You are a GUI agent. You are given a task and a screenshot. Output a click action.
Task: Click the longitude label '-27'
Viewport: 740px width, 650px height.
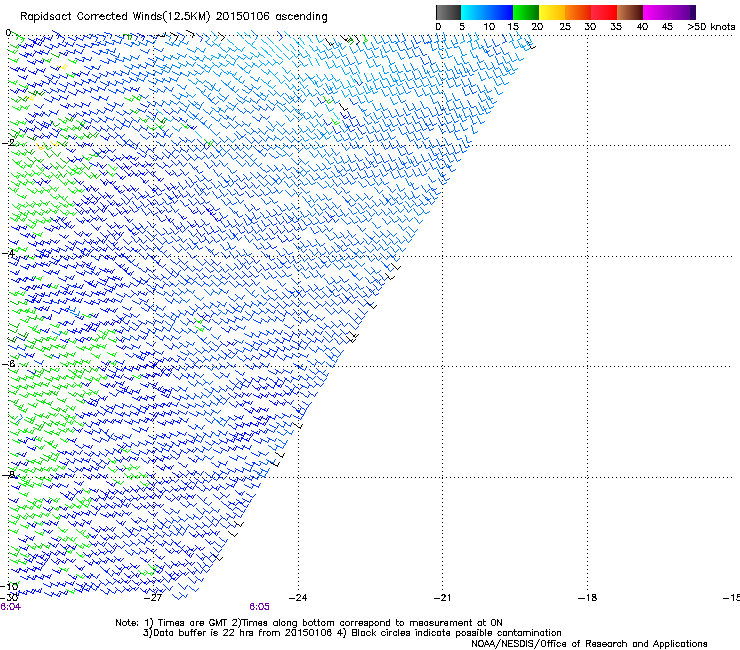click(153, 598)
